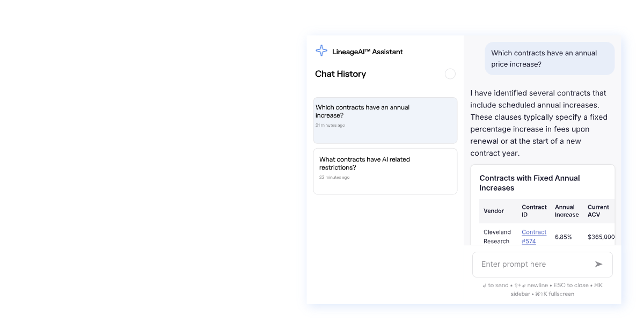Click the circle button beside Chat History
644x336 pixels.
click(450, 74)
